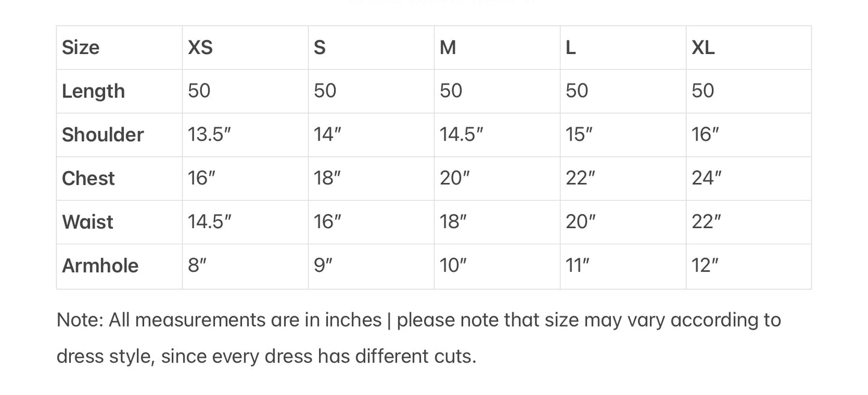
Task: Select the XS waist value 14.5″
Action: (x=209, y=222)
